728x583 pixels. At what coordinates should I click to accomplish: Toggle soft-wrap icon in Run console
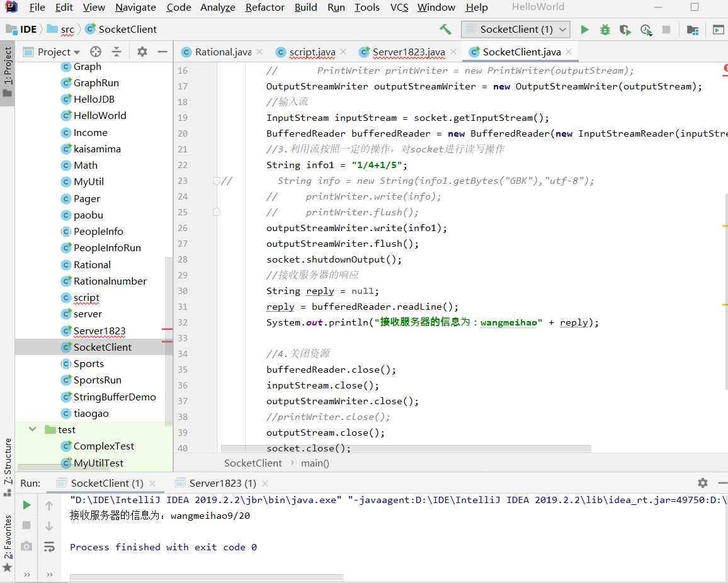tap(49, 546)
